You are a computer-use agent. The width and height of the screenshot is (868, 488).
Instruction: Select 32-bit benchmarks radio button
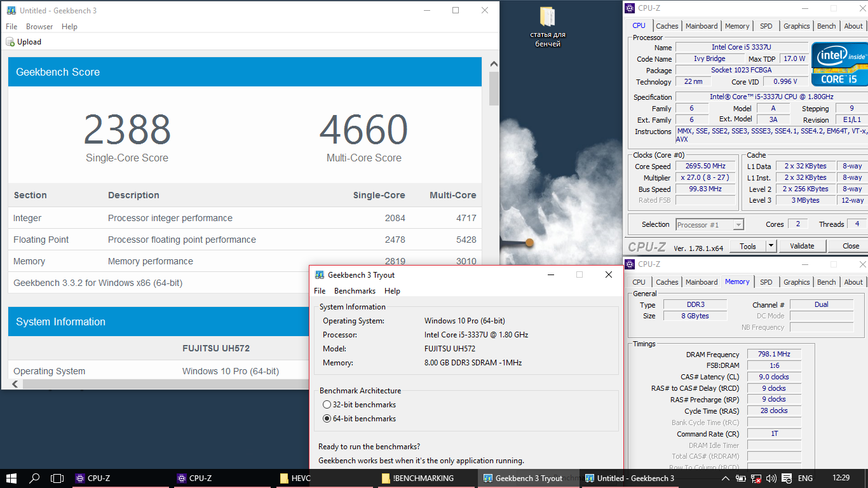click(x=327, y=405)
